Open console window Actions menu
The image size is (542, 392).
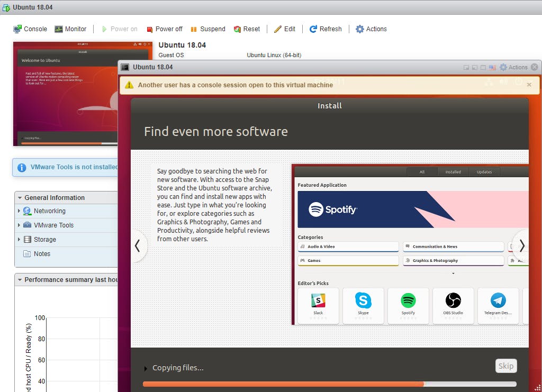(513, 67)
